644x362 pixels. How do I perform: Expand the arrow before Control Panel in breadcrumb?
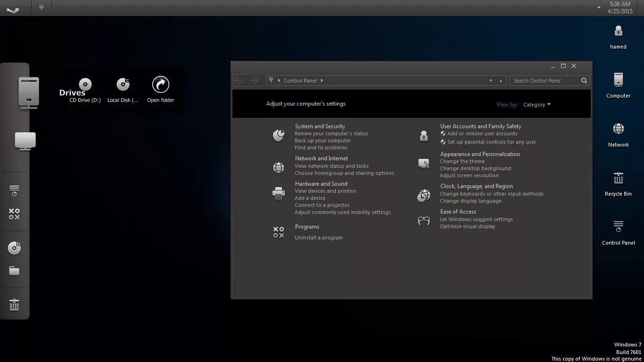279,81
